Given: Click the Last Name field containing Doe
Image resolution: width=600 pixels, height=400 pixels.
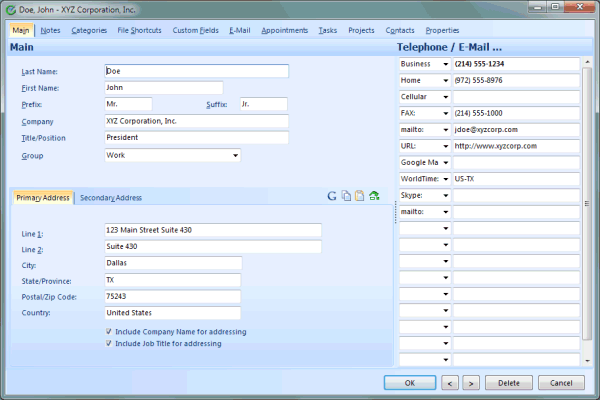Looking at the screenshot, I should (x=196, y=71).
